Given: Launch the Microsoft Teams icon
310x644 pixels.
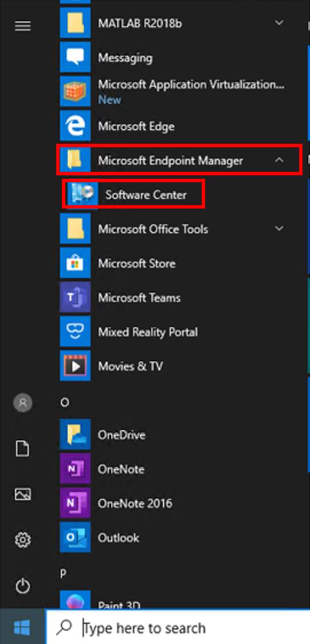Looking at the screenshot, I should [x=75, y=297].
